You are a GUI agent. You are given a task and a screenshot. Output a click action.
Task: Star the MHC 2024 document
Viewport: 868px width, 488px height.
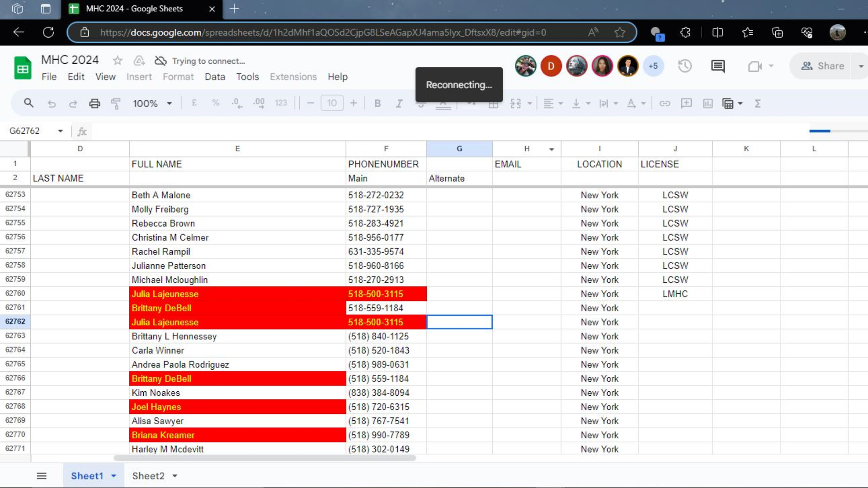pos(118,61)
